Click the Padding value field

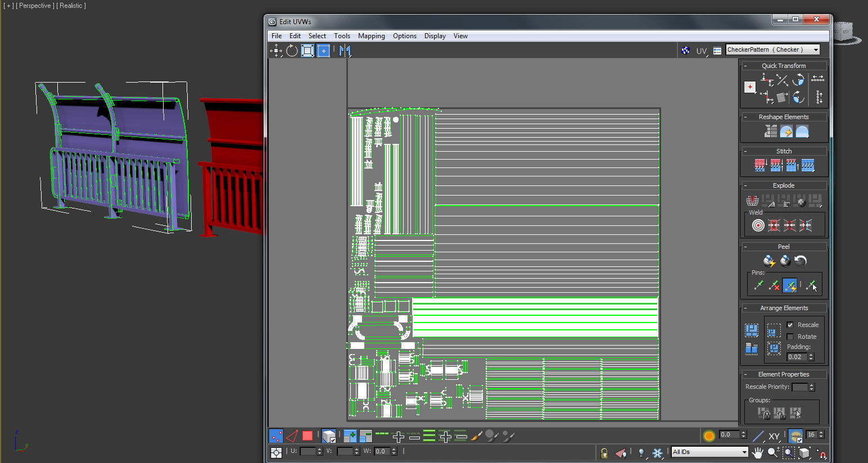pos(797,357)
